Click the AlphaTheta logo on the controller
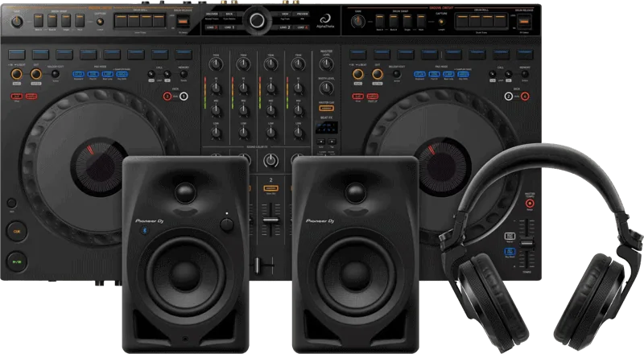This screenshot has width=644, height=354. pos(325,22)
